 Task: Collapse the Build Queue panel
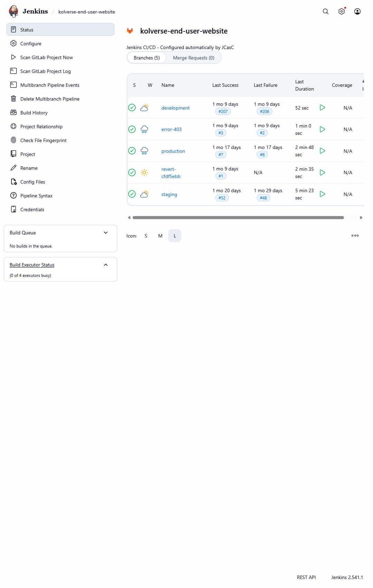coord(106,233)
